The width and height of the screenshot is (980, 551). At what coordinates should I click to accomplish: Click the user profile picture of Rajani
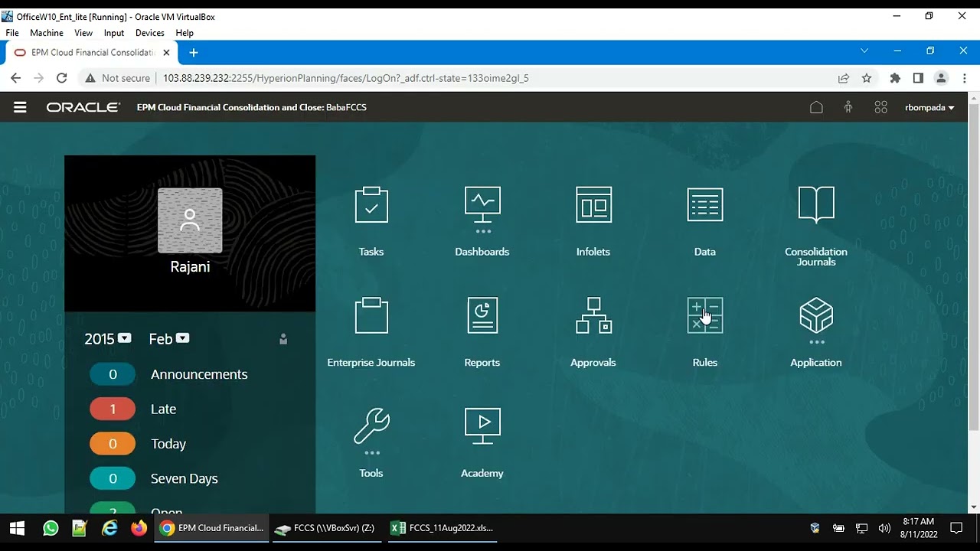point(190,220)
